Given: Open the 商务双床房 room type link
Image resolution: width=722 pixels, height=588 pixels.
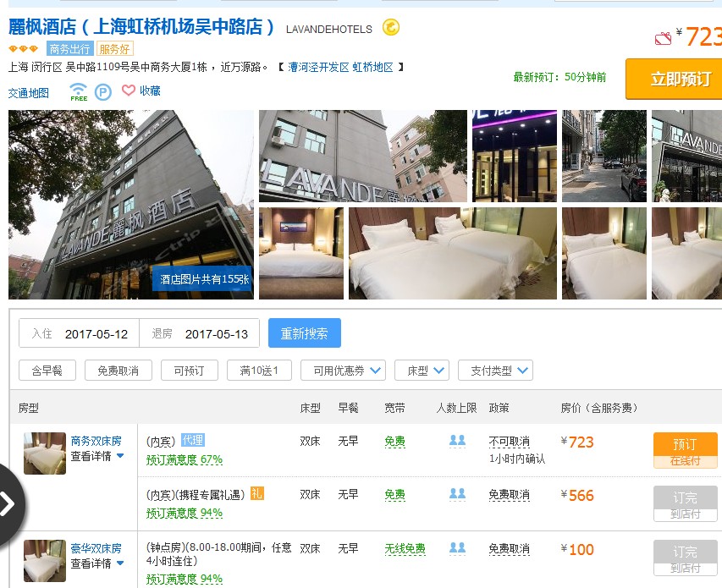Looking at the screenshot, I should click(x=96, y=441).
